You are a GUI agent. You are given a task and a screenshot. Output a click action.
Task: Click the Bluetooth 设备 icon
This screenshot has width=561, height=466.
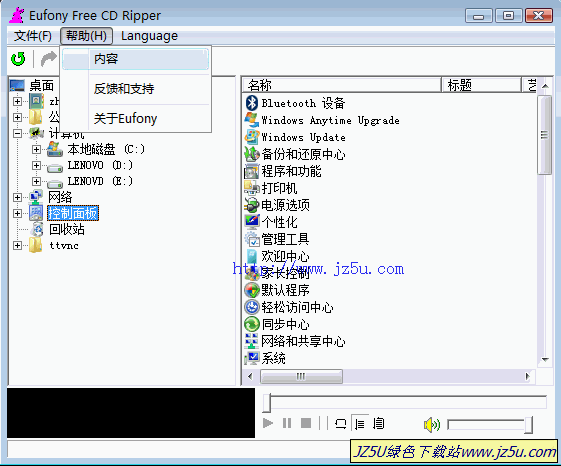tap(252, 103)
